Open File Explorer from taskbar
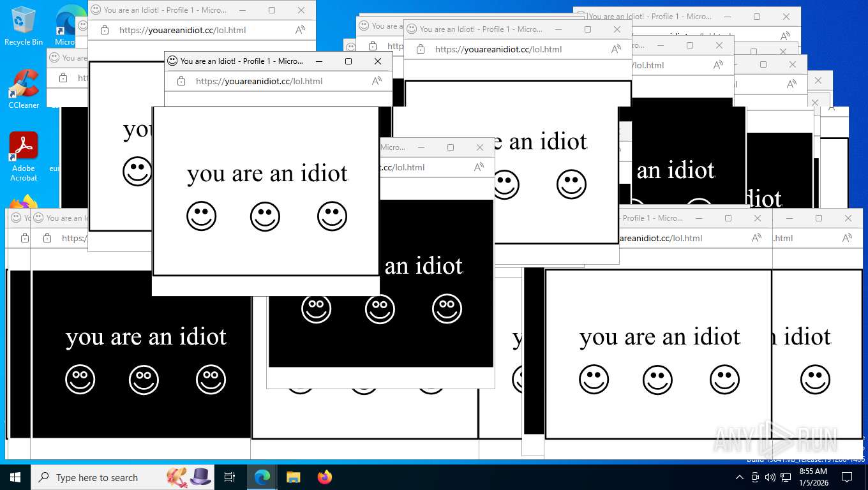The width and height of the screenshot is (868, 490). point(293,477)
